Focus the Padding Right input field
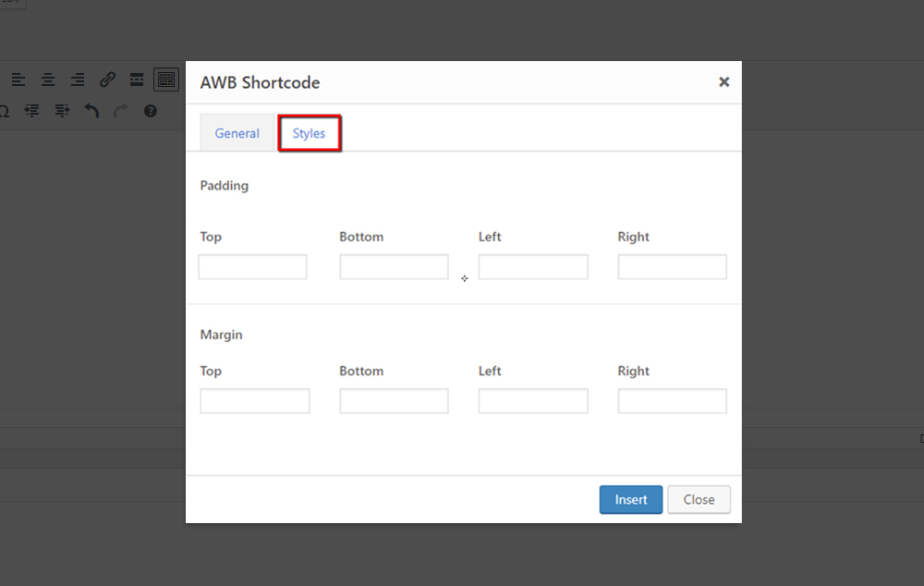This screenshot has width=924, height=586. coord(673,267)
